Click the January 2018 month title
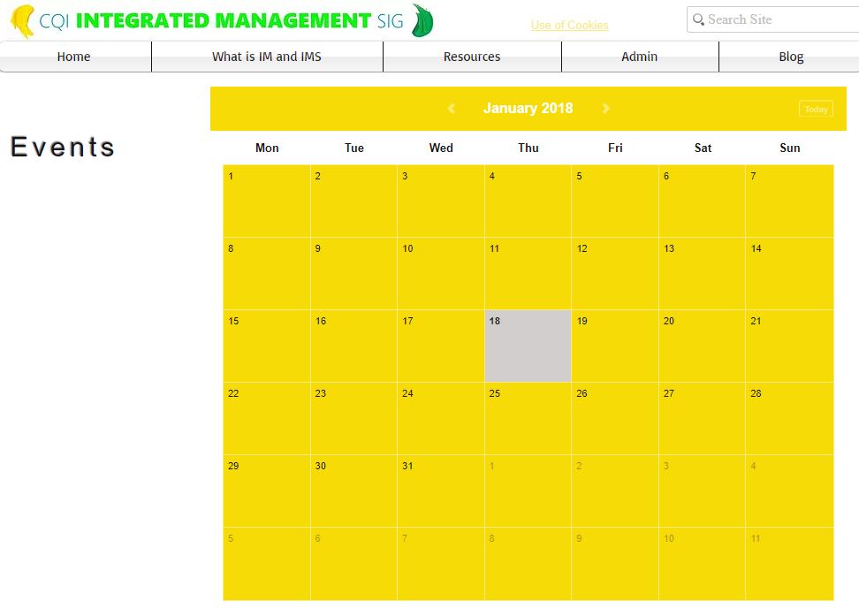 [x=528, y=109]
